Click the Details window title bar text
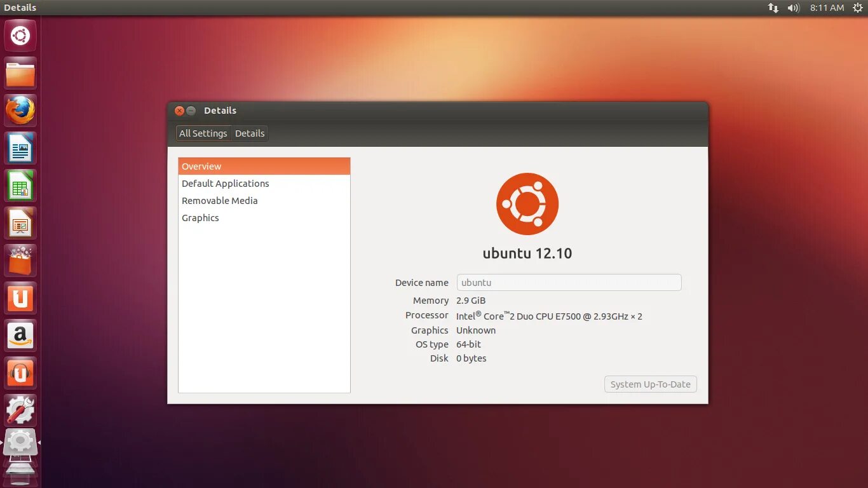 click(x=220, y=111)
